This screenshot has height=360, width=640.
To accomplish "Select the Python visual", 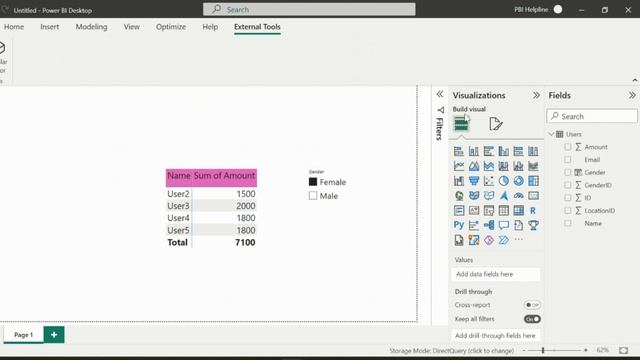I will [x=459, y=225].
